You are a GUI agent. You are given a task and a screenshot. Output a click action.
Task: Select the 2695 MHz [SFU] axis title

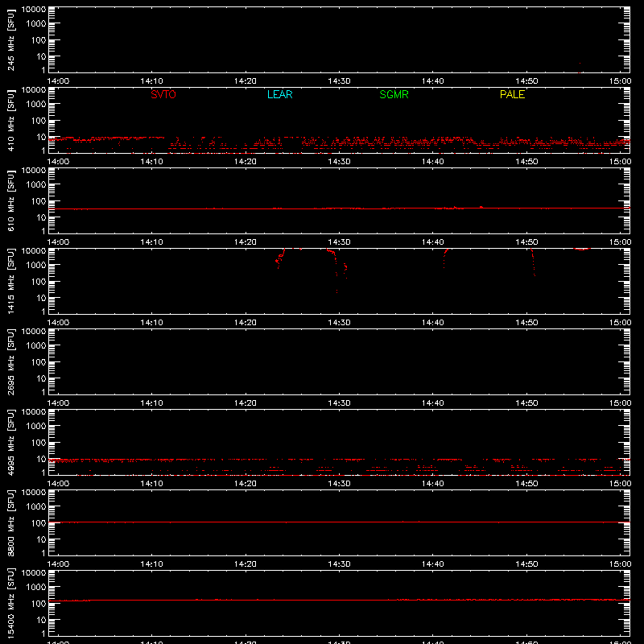[x=10, y=361]
